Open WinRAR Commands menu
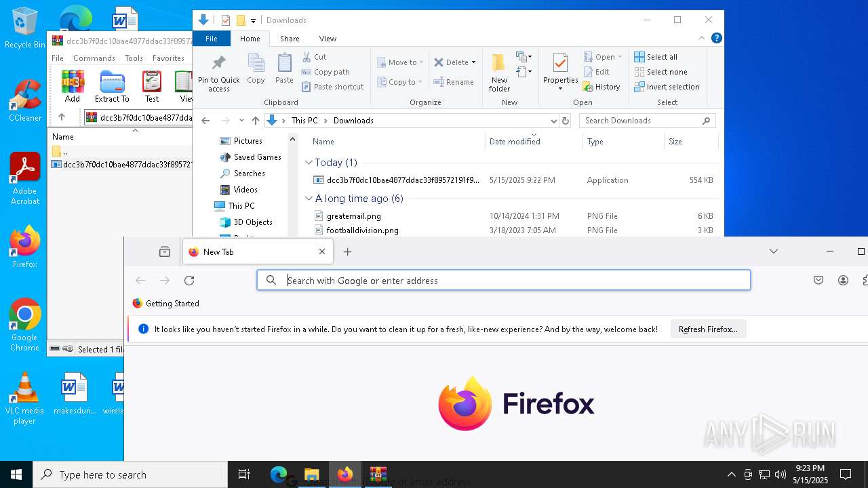The width and height of the screenshot is (868, 488). coord(94,58)
